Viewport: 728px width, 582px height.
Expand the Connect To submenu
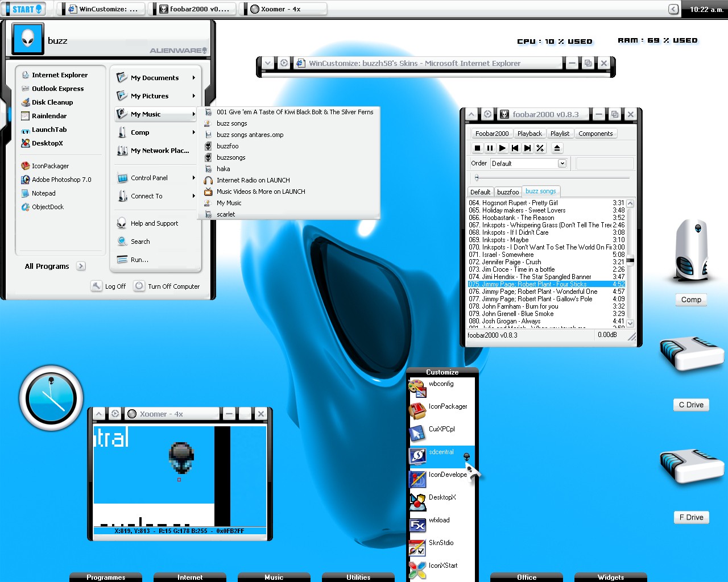click(x=193, y=196)
